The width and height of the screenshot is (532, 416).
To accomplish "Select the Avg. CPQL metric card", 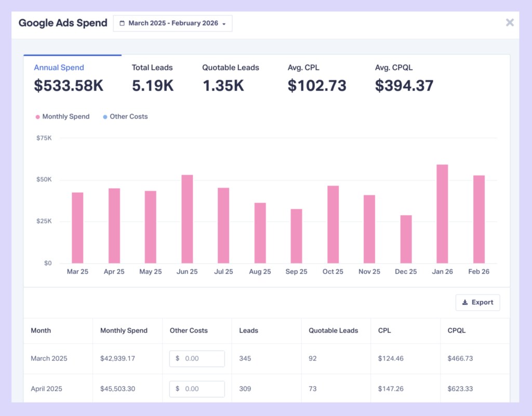I will (404, 77).
